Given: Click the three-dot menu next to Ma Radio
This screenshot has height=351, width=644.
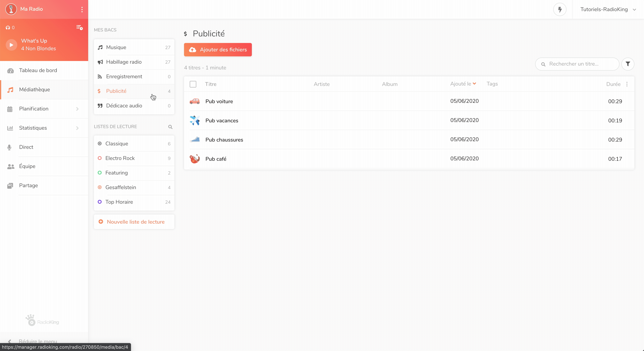Looking at the screenshot, I should point(82,9).
